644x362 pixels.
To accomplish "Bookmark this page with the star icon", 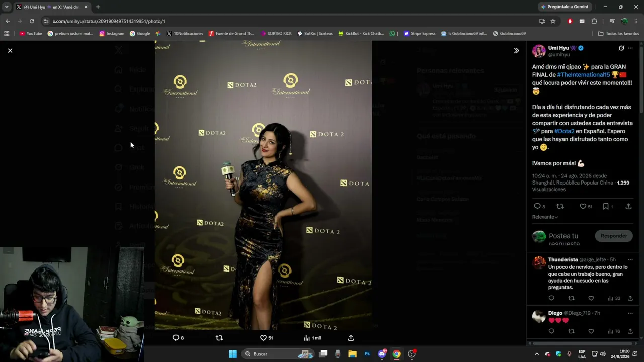I will pyautogui.click(x=553, y=21).
